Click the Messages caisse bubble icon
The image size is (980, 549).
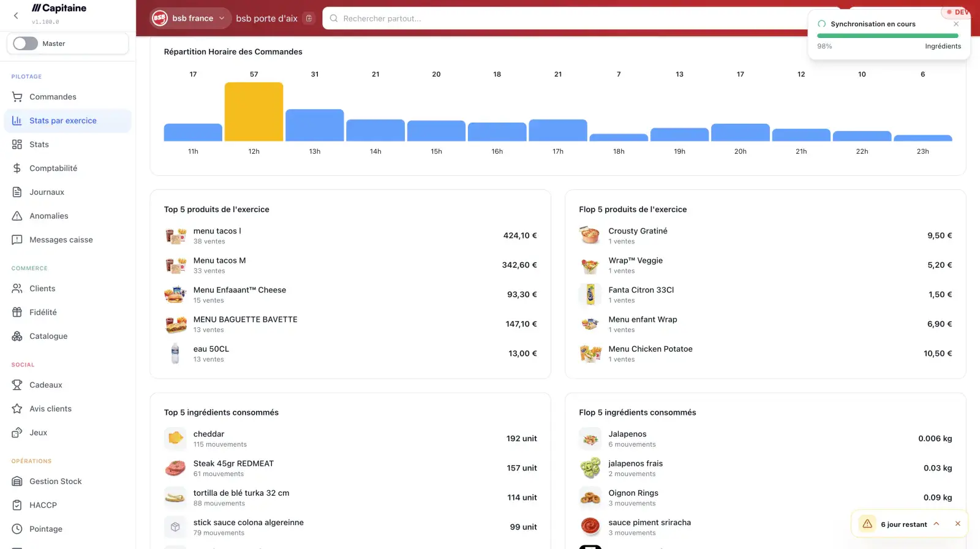point(17,240)
